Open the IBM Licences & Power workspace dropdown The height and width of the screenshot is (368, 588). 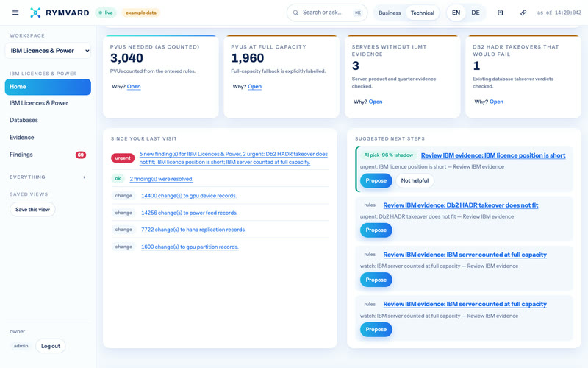click(x=48, y=51)
